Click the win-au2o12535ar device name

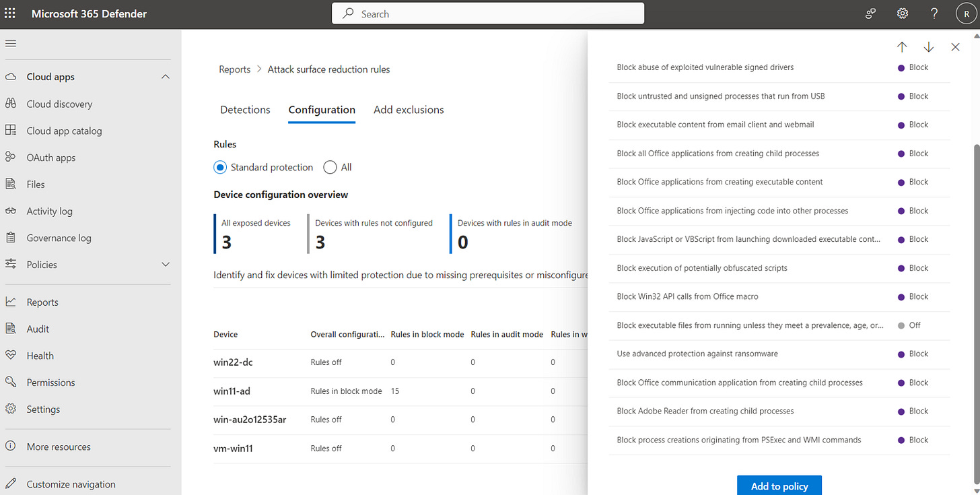point(250,420)
